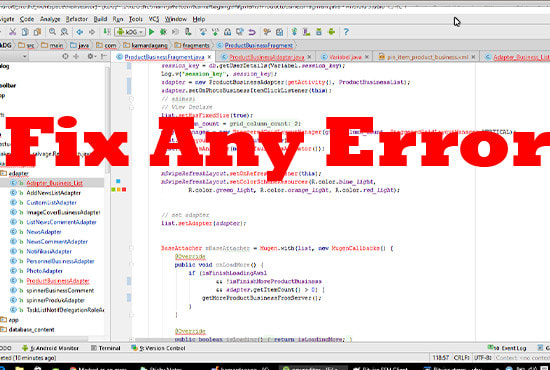Start debugging with the bug icon

(x=163, y=32)
